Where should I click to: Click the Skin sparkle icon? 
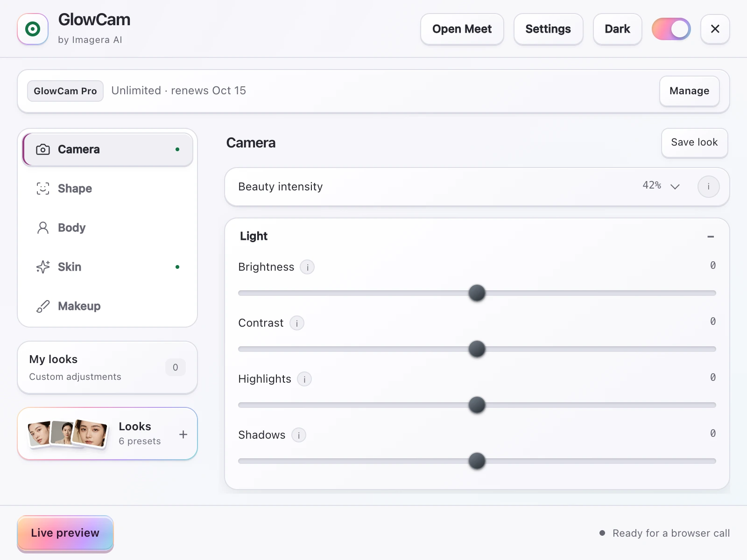click(x=43, y=267)
